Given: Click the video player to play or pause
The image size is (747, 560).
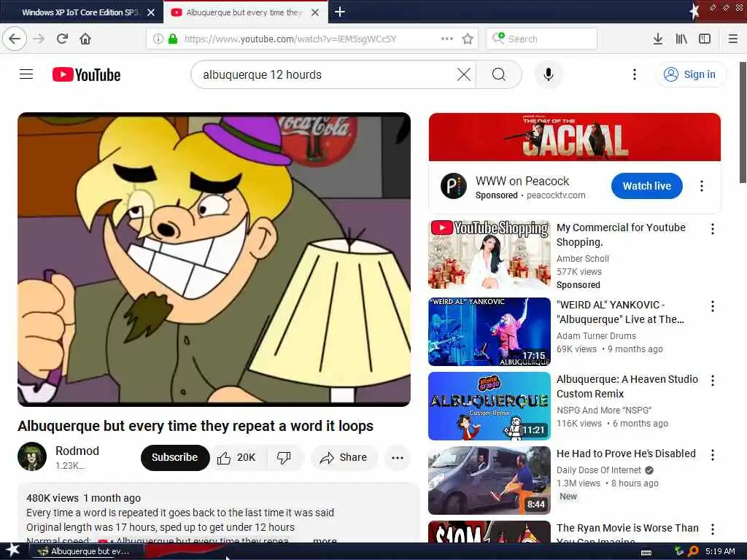Looking at the screenshot, I should click(x=214, y=260).
